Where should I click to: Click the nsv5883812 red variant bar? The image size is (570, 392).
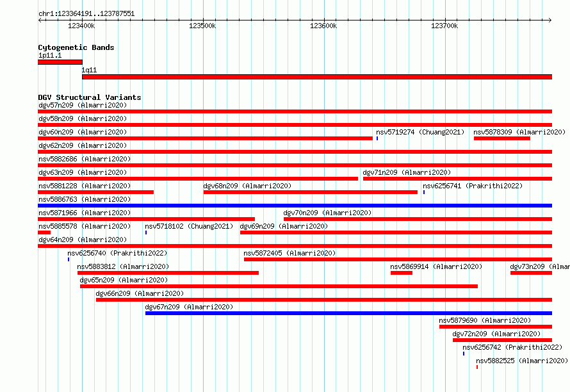pos(168,273)
